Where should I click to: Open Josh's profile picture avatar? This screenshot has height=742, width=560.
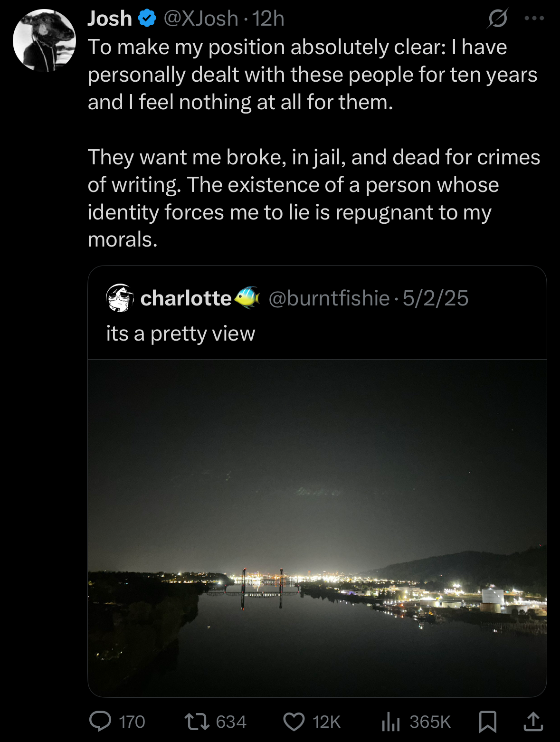click(x=44, y=40)
